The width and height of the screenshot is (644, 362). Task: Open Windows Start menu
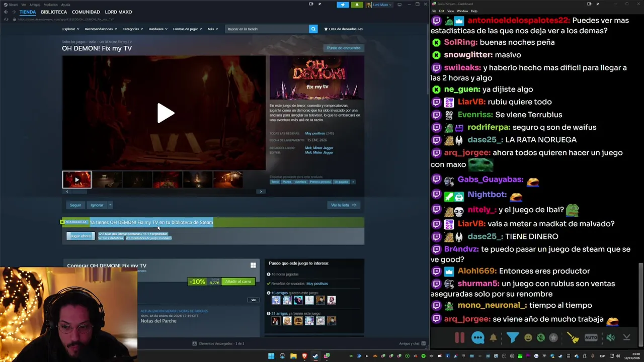click(271, 356)
